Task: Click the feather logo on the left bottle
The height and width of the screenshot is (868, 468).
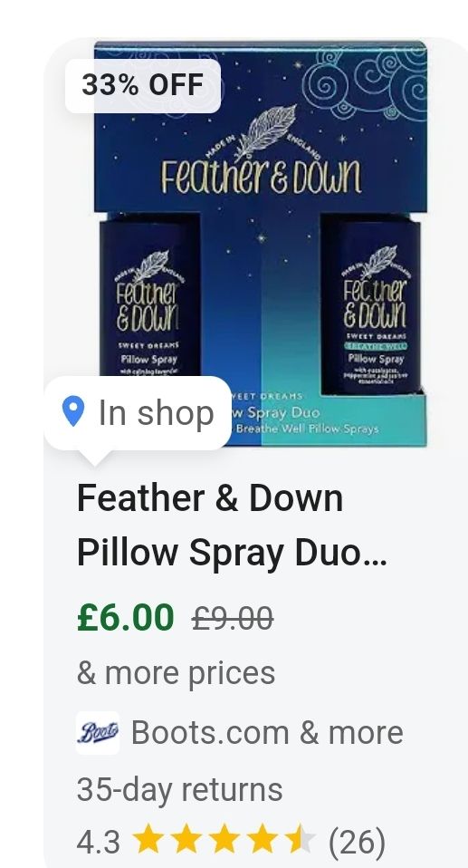Action: [x=151, y=265]
